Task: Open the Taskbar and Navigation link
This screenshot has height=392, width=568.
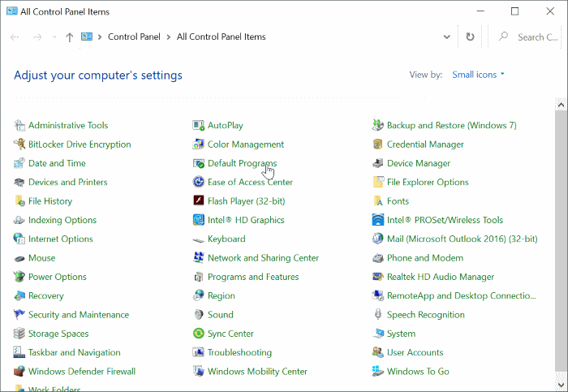Action: click(75, 352)
